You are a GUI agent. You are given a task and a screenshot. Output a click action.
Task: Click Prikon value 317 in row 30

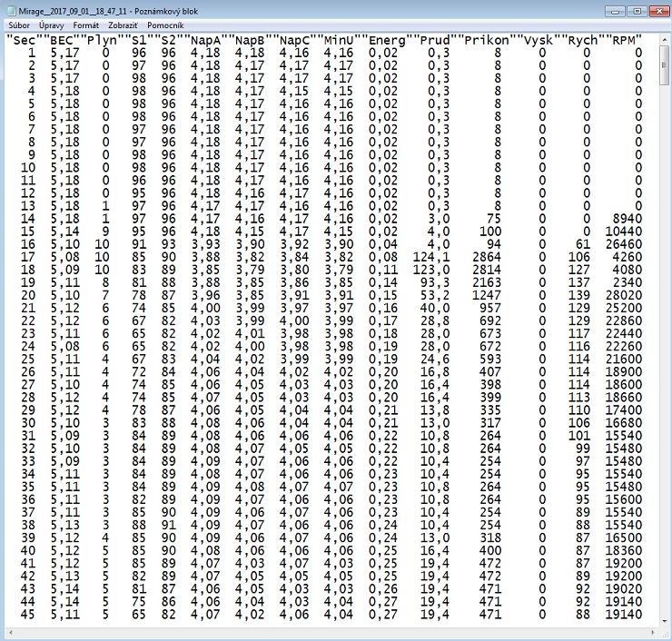[x=490, y=423]
